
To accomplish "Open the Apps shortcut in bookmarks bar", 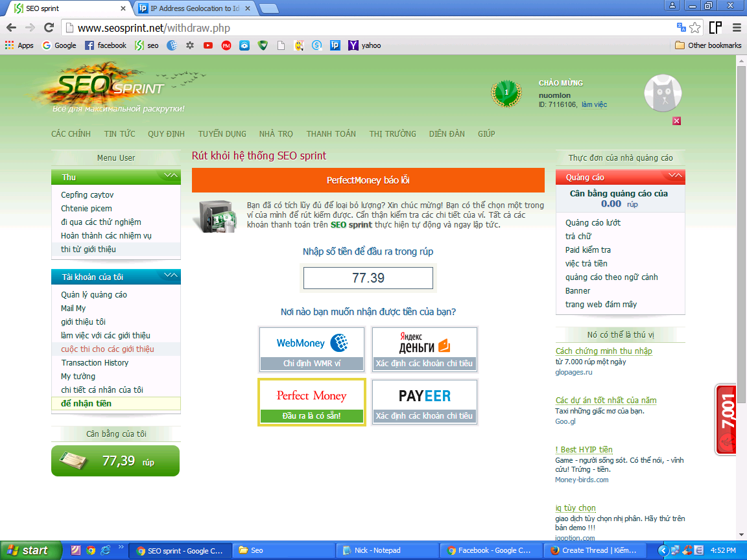I will point(19,45).
